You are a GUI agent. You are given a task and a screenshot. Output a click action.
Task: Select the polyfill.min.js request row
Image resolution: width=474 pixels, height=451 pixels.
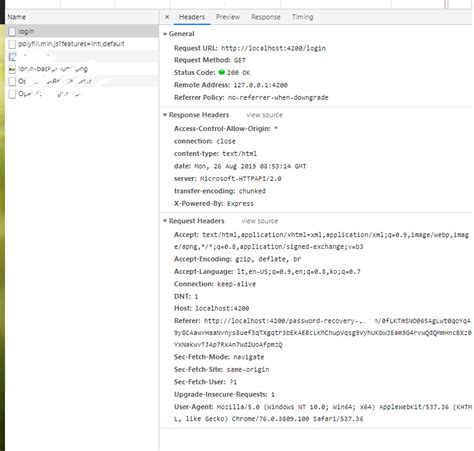tap(82, 44)
